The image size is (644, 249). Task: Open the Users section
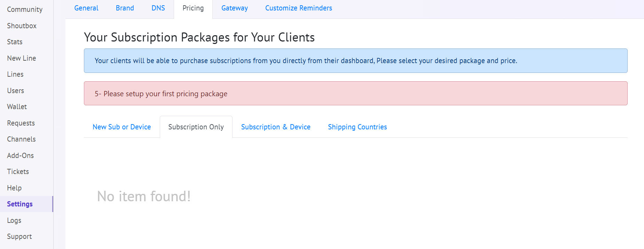(x=16, y=91)
